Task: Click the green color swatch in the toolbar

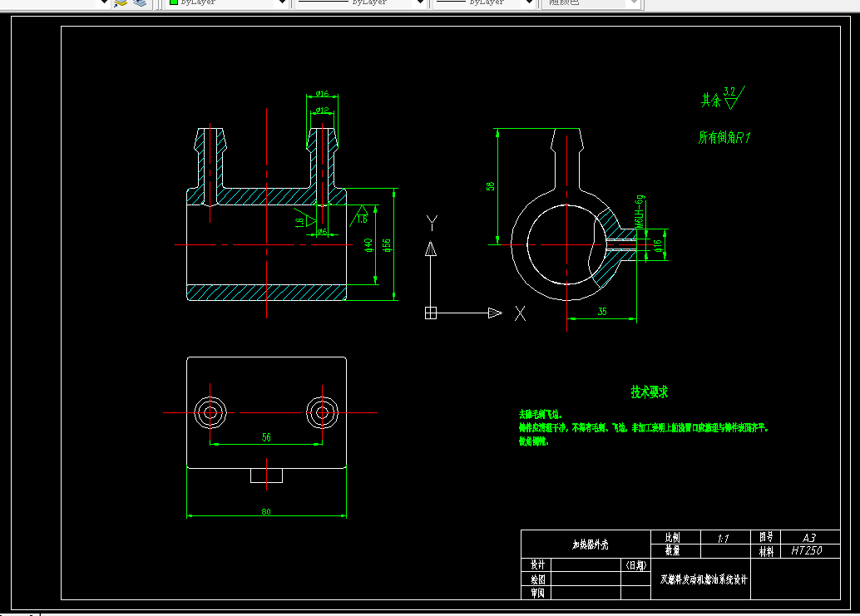Action: 174,2
